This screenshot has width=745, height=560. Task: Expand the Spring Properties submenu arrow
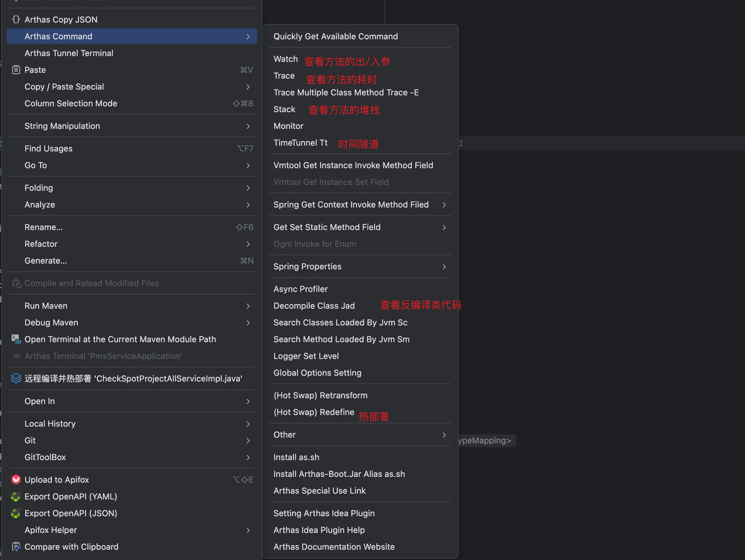(x=444, y=266)
